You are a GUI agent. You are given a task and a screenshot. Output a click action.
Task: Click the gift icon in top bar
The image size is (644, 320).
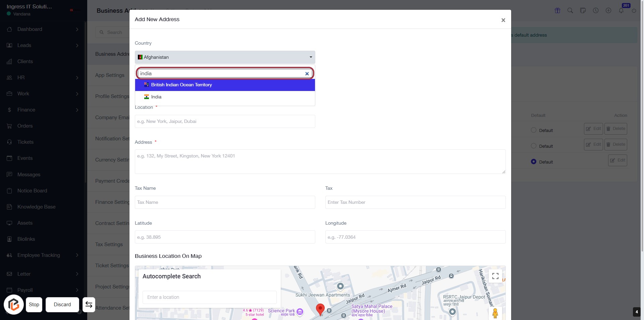pyautogui.click(x=557, y=10)
